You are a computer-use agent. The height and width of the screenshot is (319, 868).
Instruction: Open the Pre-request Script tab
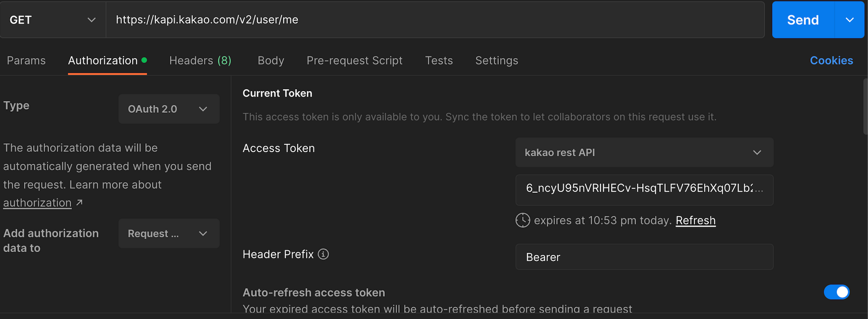click(x=354, y=61)
